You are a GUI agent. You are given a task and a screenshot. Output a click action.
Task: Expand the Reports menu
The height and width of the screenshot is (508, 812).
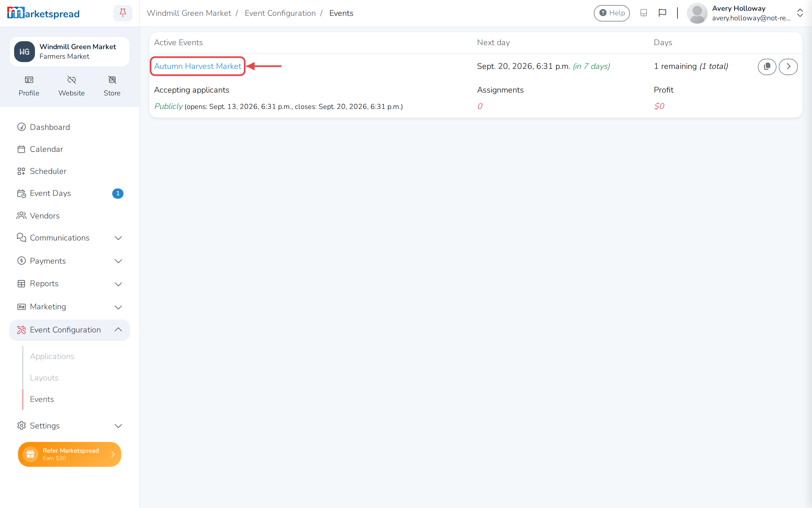(70, 284)
